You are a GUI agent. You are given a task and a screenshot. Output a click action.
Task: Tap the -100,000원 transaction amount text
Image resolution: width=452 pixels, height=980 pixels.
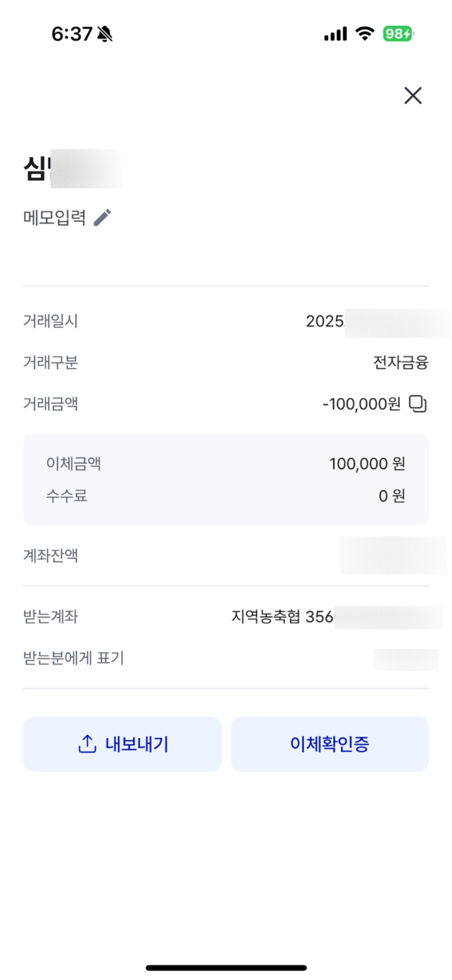click(361, 404)
